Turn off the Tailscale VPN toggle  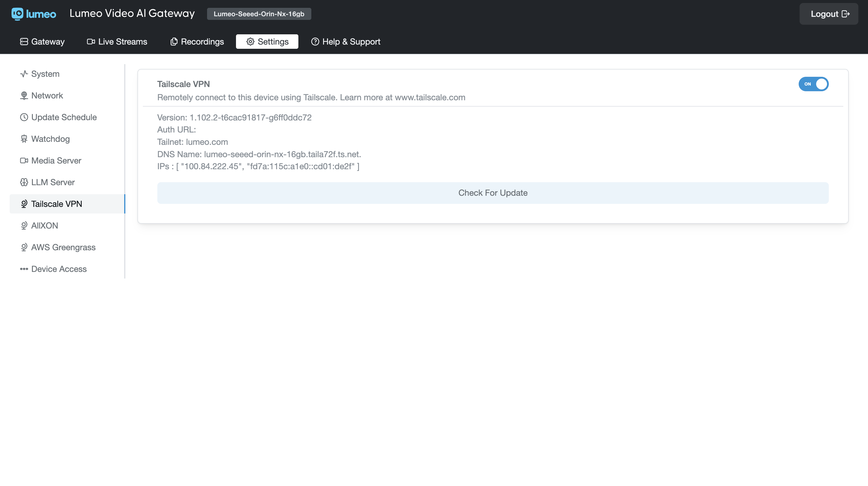[x=813, y=84]
